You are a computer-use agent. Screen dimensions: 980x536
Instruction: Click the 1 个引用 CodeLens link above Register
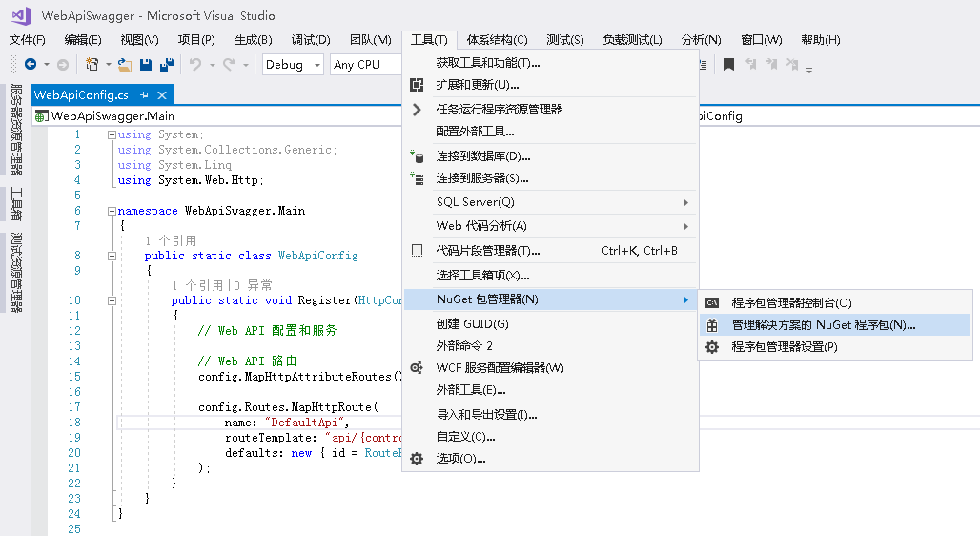pyautogui.click(x=197, y=285)
